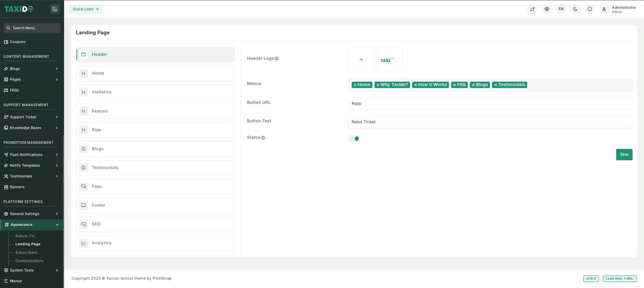Viewport: 644px width, 288px height.
Task: Open the notifications bell
Action: 590,9
